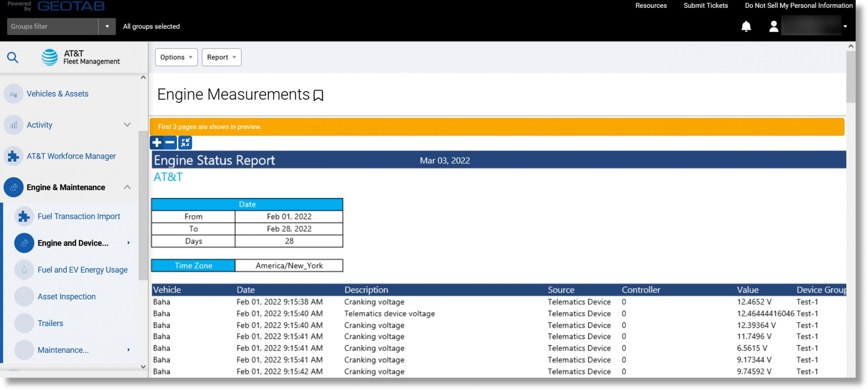Collapse Engine & Maintenance section
868x390 pixels.
pos(127,187)
